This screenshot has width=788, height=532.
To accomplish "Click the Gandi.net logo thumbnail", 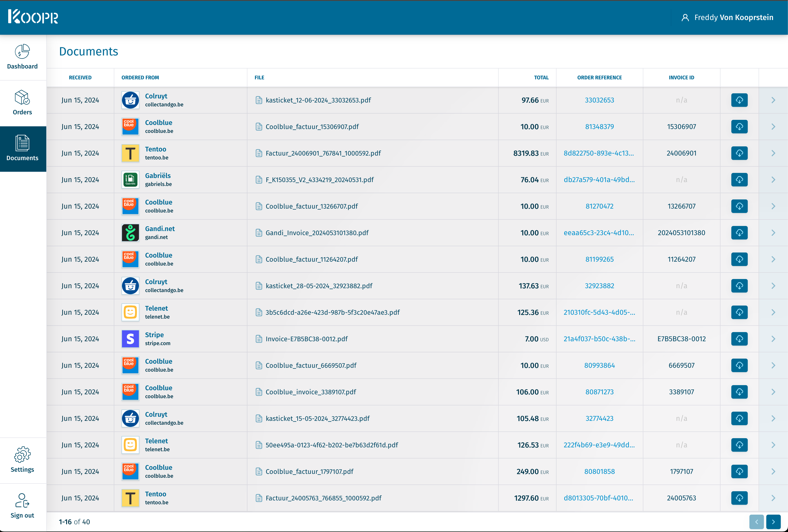I will 130,233.
